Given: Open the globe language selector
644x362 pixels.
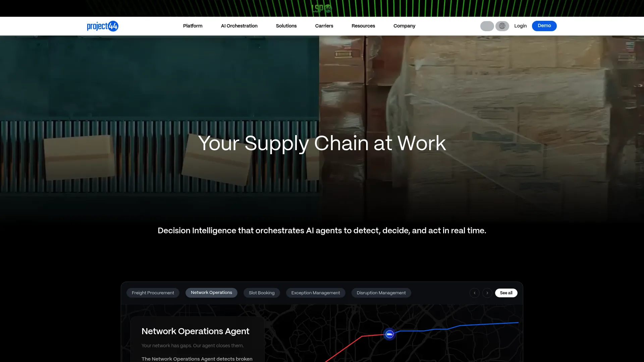Looking at the screenshot, I should pyautogui.click(x=502, y=26).
